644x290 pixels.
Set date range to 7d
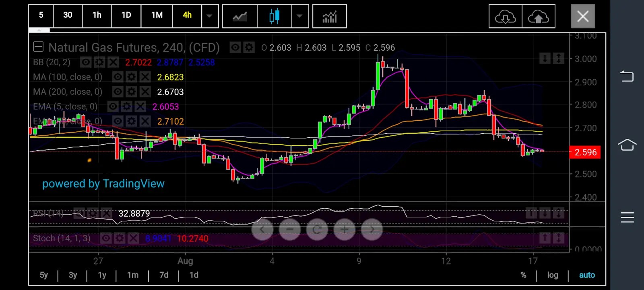click(x=164, y=275)
